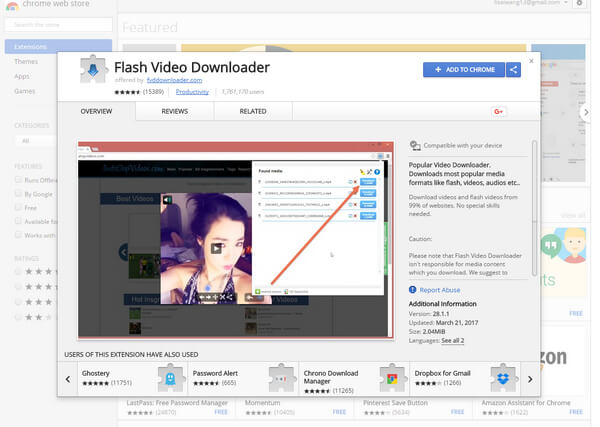Image resolution: width=600 pixels, height=427 pixels.
Task: Click the Google+ share button
Action: coord(499,111)
